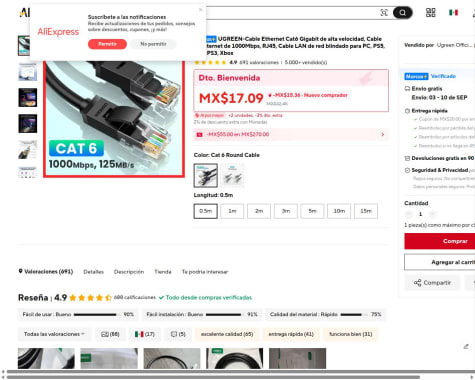Image resolution: width=475 pixels, height=380 pixels.
Task: Switch to Valoraciones (691) tab
Action: tap(46, 272)
